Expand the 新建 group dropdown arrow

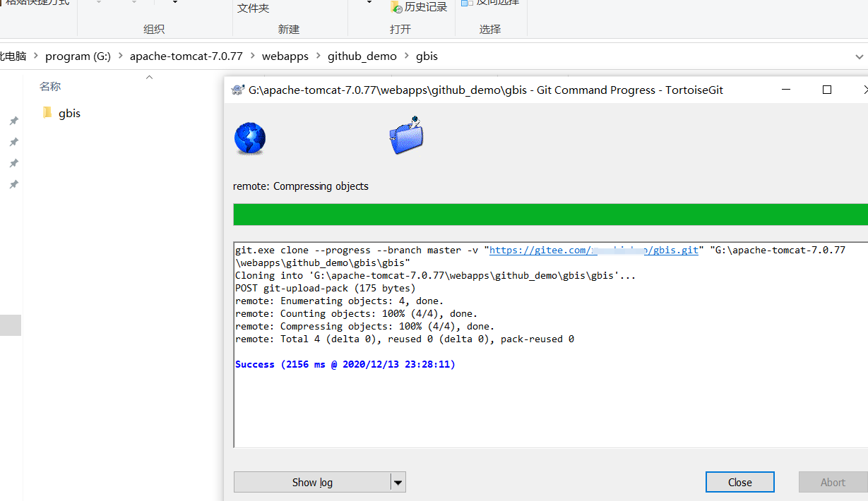click(x=367, y=3)
